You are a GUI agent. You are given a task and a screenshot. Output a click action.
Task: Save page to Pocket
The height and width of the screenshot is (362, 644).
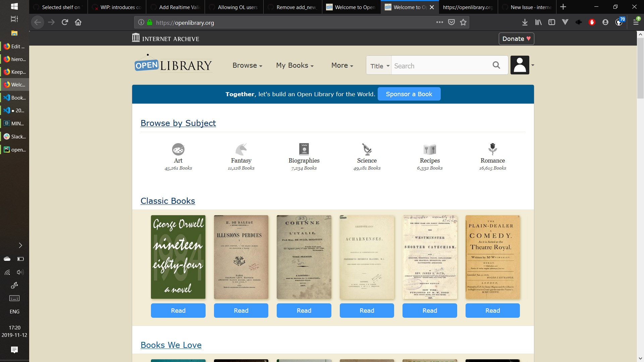[x=451, y=22]
